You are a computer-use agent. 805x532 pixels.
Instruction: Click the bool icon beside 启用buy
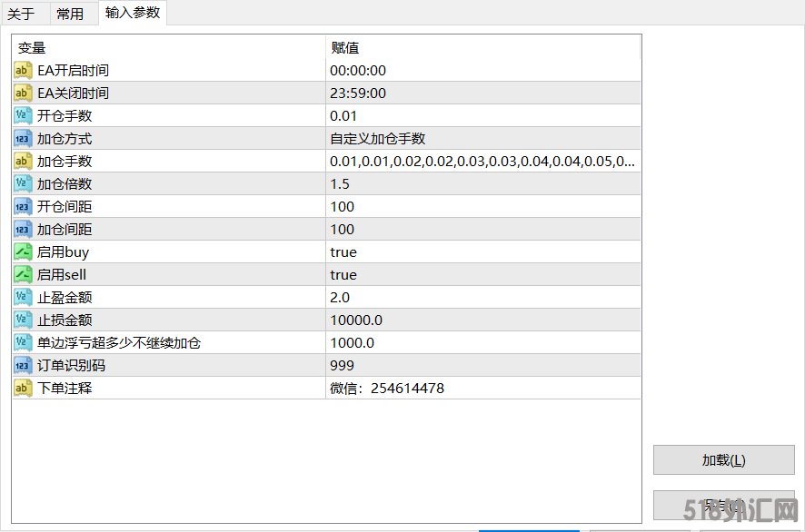point(24,252)
